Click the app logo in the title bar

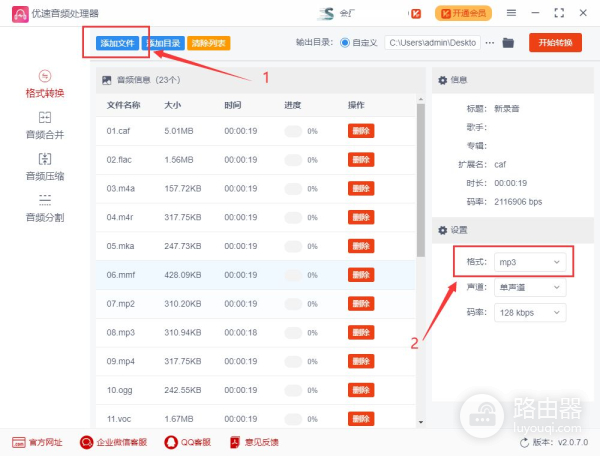tap(20, 14)
